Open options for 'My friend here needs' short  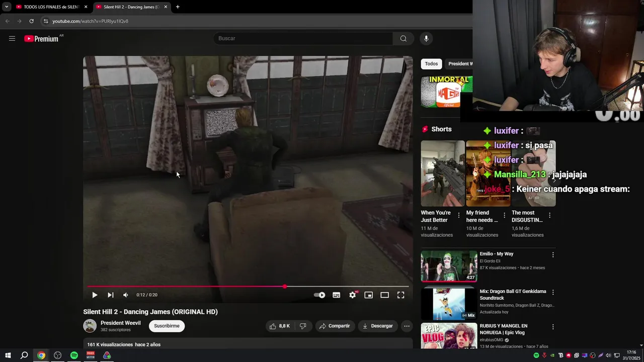coord(504,215)
